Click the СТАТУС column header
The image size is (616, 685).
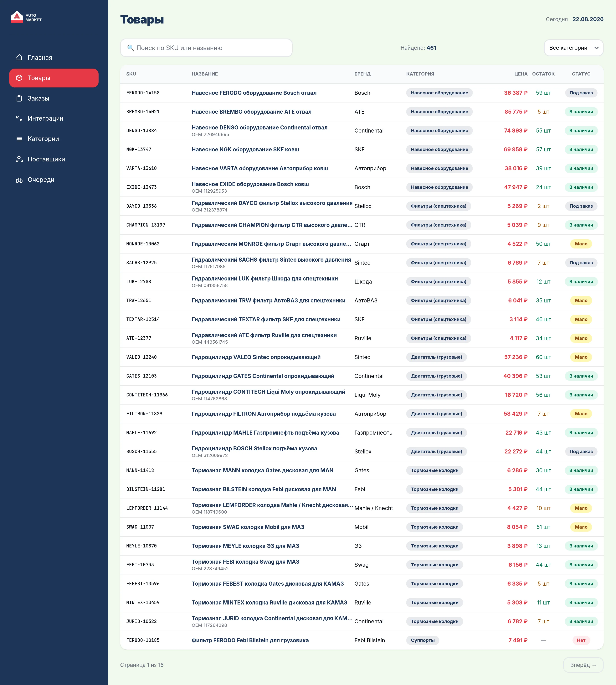click(581, 74)
